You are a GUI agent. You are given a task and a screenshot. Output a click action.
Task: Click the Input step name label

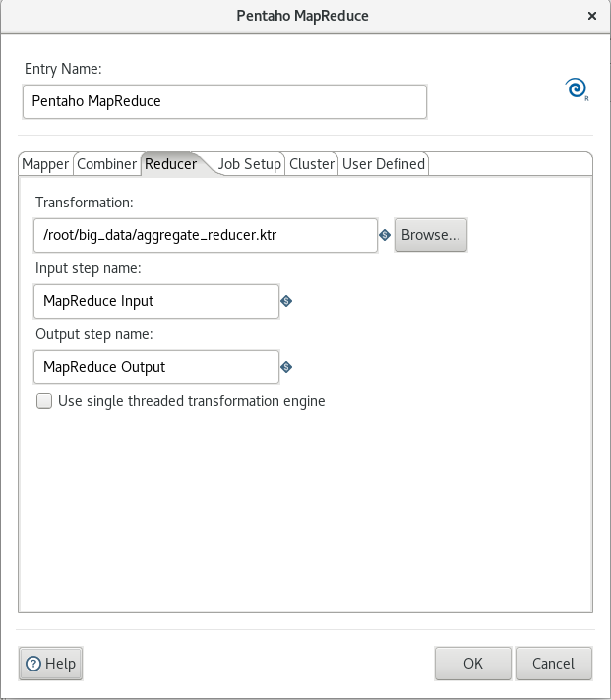(x=88, y=268)
